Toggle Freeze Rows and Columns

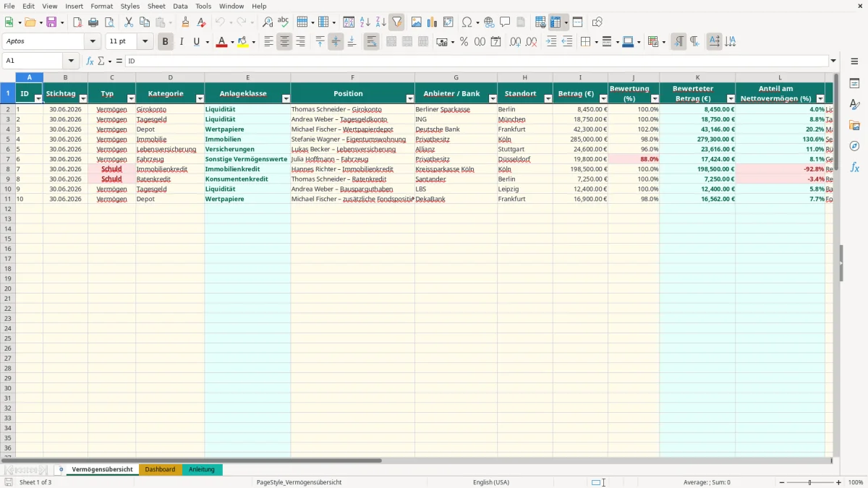click(556, 22)
